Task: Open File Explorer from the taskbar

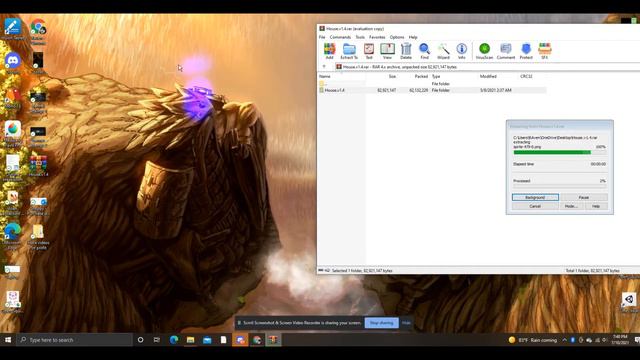Action: click(191, 340)
